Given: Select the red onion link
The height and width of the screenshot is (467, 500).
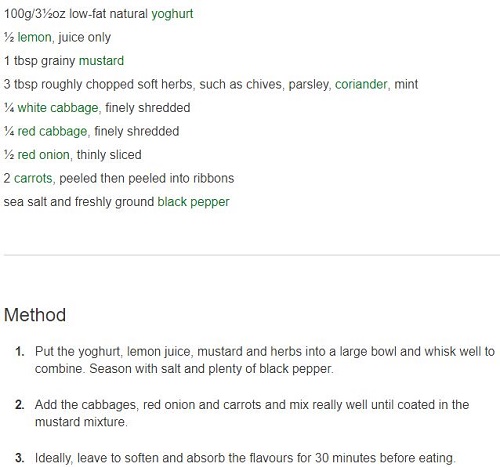Looking at the screenshot, I should [x=43, y=155].
